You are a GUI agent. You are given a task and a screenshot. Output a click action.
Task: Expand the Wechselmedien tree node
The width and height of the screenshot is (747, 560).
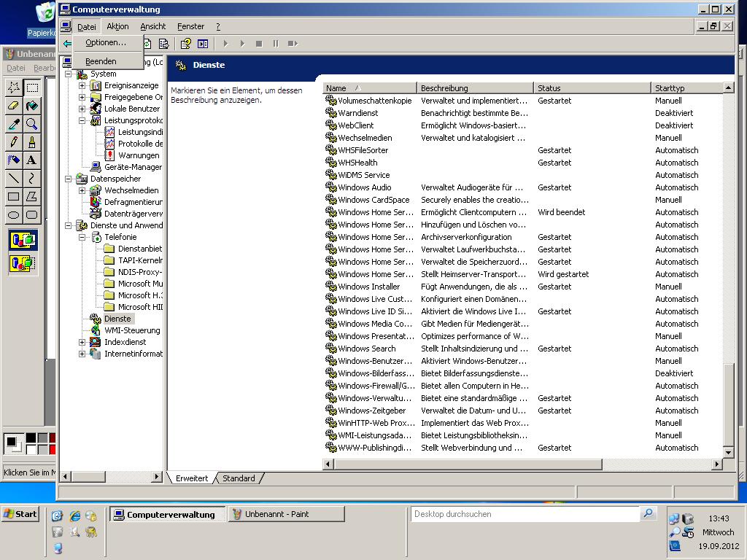(x=82, y=190)
